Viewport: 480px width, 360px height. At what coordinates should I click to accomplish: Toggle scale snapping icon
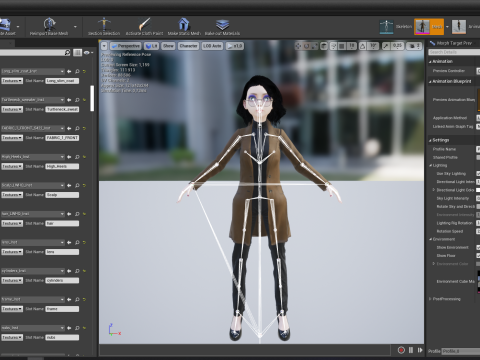coord(386,46)
